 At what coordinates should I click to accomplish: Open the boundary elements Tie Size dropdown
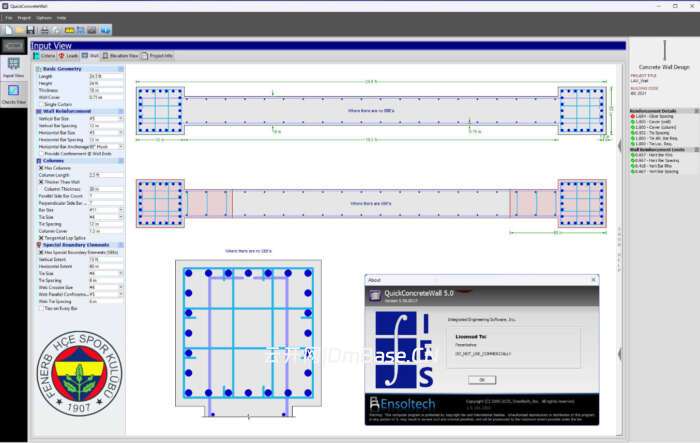click(x=121, y=273)
